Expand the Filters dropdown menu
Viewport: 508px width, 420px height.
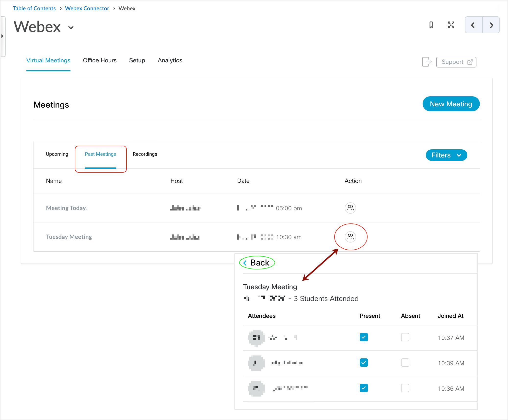(446, 155)
